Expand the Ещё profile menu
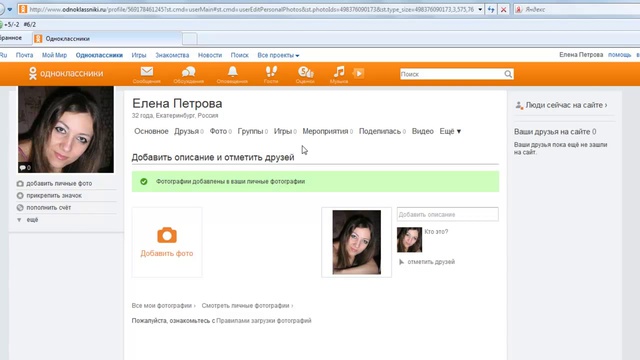 tap(450, 131)
